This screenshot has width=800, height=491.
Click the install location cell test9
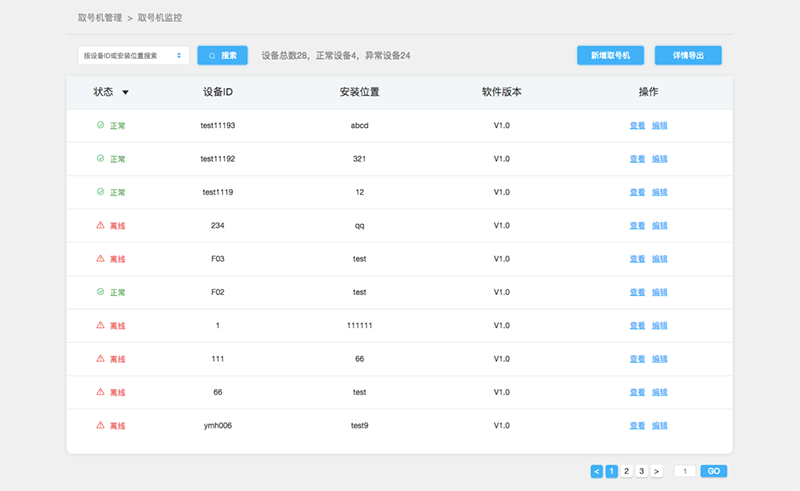[x=360, y=426]
